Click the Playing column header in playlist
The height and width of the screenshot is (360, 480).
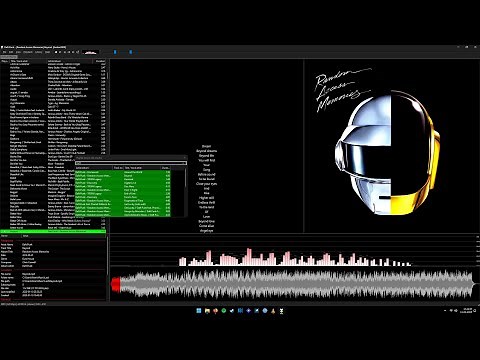(x=5, y=61)
